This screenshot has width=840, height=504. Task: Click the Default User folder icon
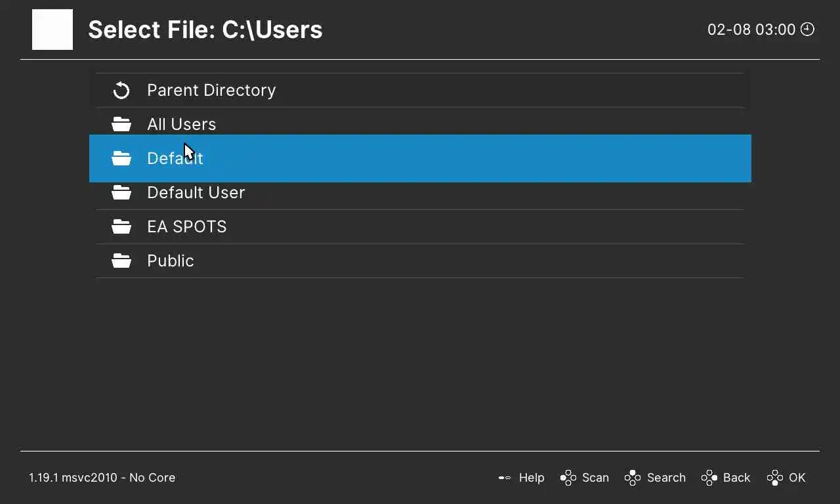click(x=121, y=192)
